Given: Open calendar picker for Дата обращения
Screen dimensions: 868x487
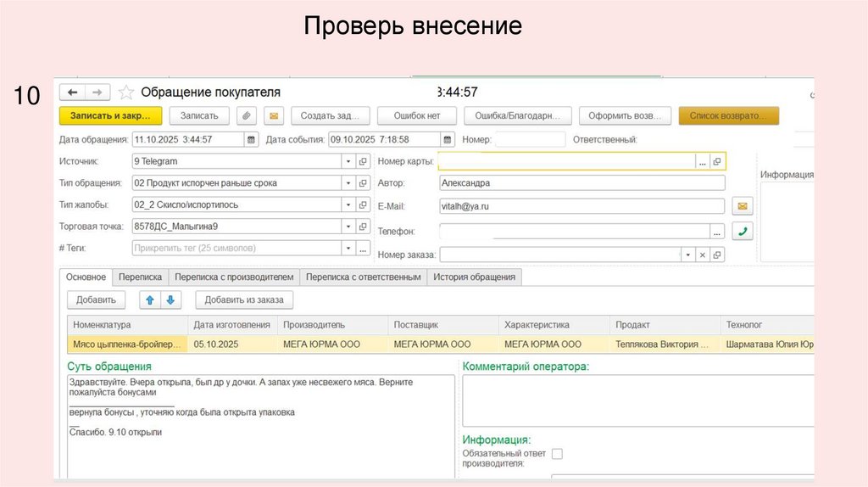Looking at the screenshot, I should tap(251, 140).
